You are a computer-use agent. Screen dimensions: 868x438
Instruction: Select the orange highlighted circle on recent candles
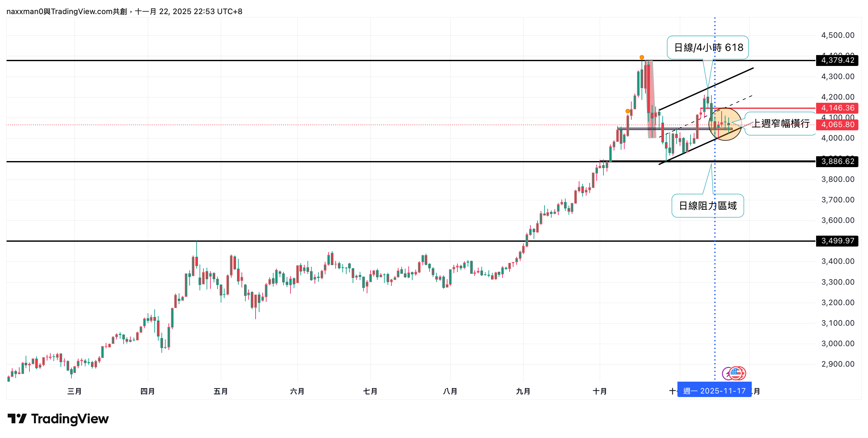[x=725, y=124]
